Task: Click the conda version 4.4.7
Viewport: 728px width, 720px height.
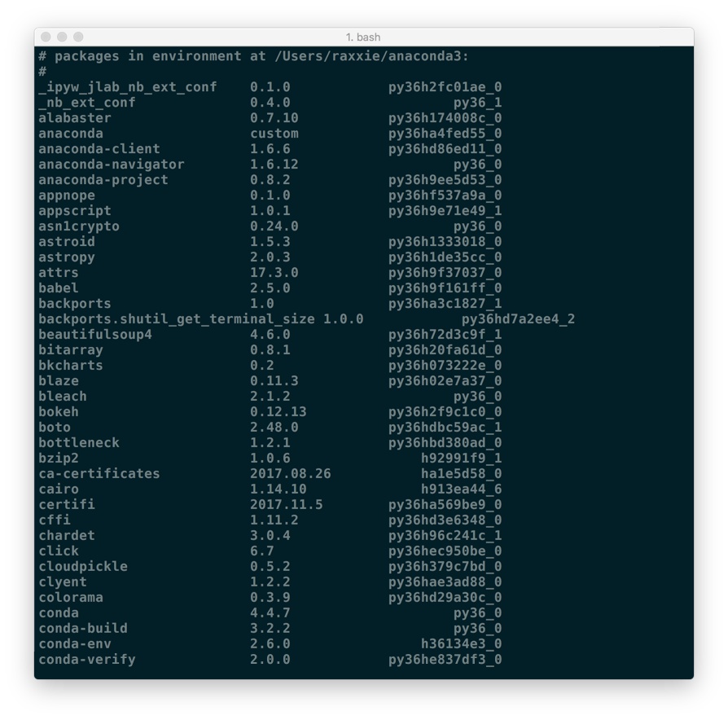Action: pyautogui.click(x=270, y=613)
